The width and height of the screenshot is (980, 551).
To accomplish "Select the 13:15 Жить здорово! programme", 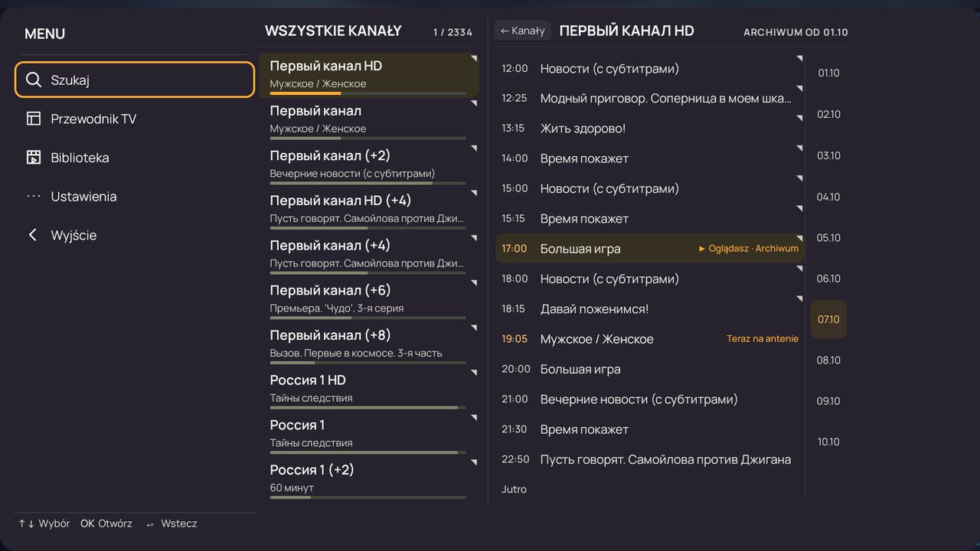I will pos(650,129).
